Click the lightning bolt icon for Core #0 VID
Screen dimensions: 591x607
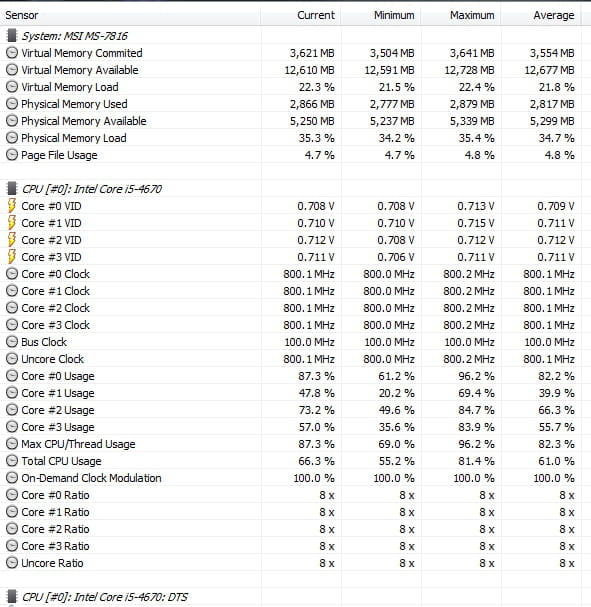12,206
